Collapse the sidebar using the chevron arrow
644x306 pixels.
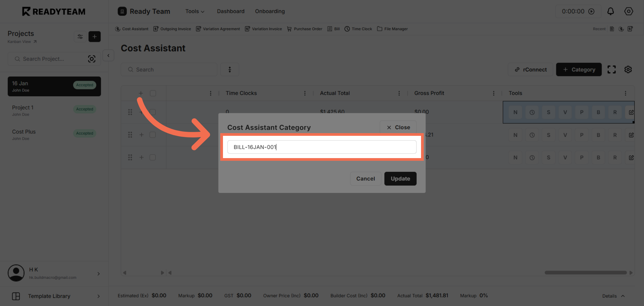click(x=108, y=55)
